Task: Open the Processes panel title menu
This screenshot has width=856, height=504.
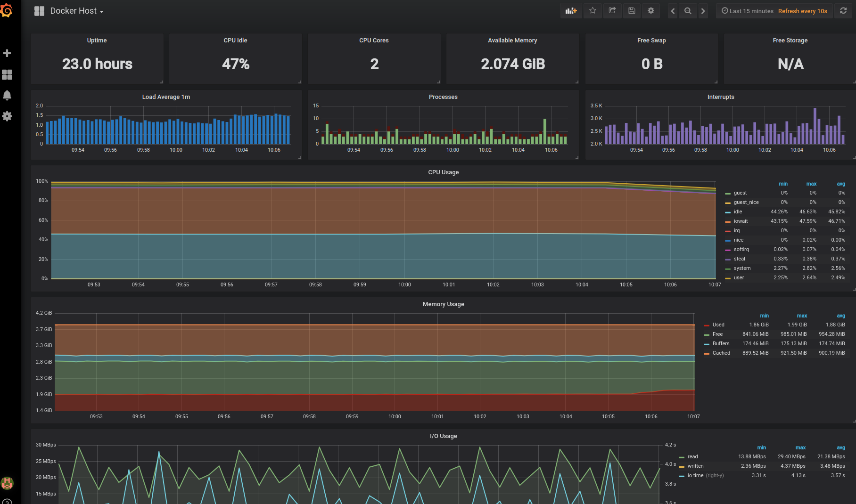Action: click(x=443, y=97)
